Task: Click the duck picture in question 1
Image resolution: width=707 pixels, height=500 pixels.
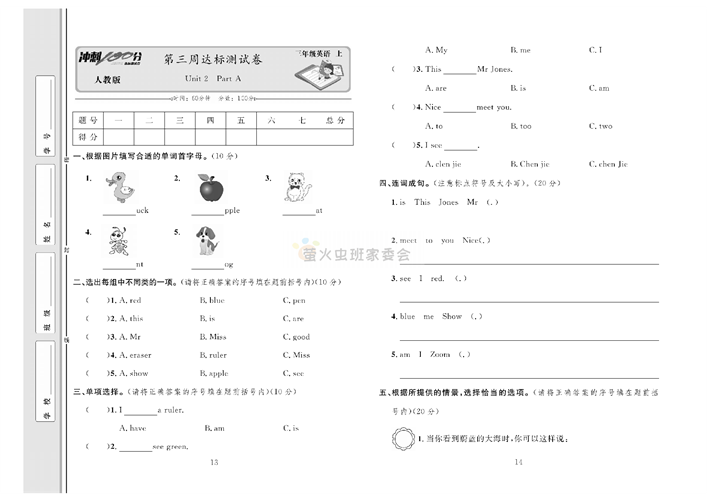Action: (120, 187)
